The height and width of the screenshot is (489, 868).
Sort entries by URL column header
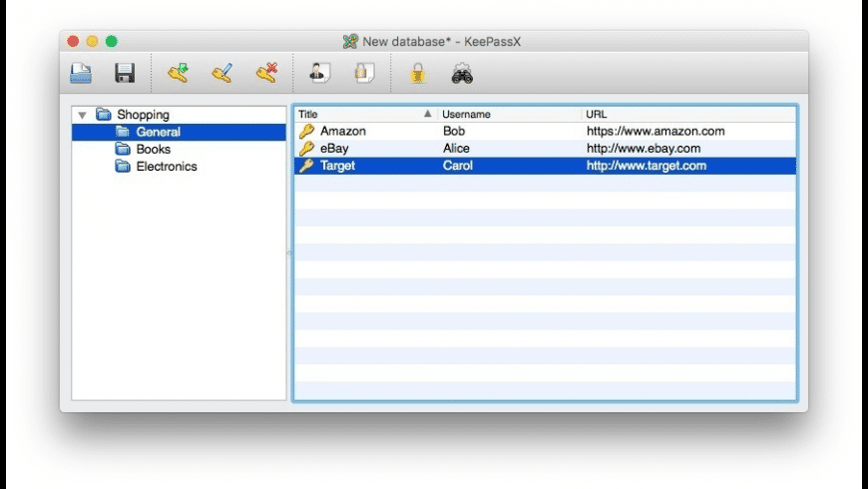pos(688,114)
